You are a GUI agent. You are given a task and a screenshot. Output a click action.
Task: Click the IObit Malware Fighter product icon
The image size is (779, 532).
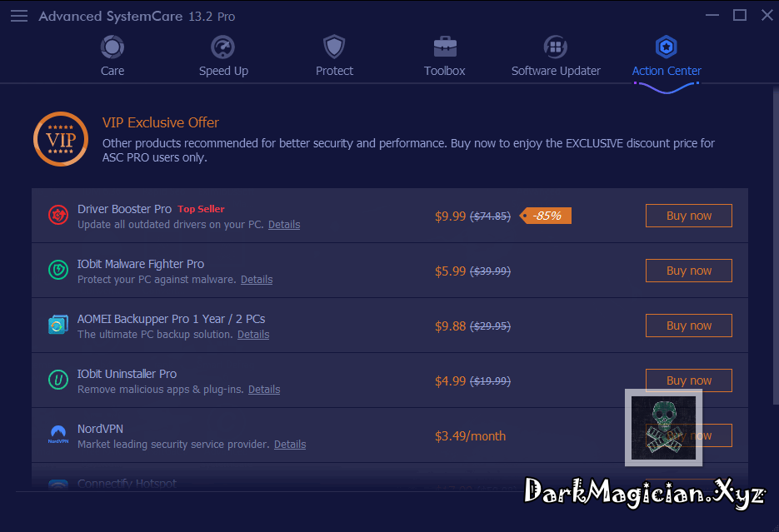tap(58, 270)
